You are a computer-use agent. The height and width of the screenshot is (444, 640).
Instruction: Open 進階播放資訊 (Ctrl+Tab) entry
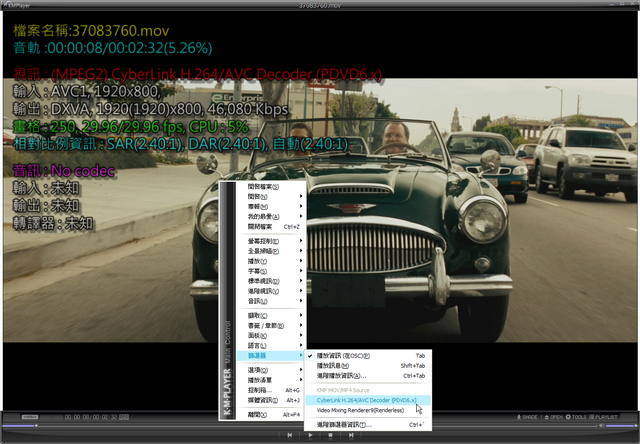pyautogui.click(x=367, y=376)
